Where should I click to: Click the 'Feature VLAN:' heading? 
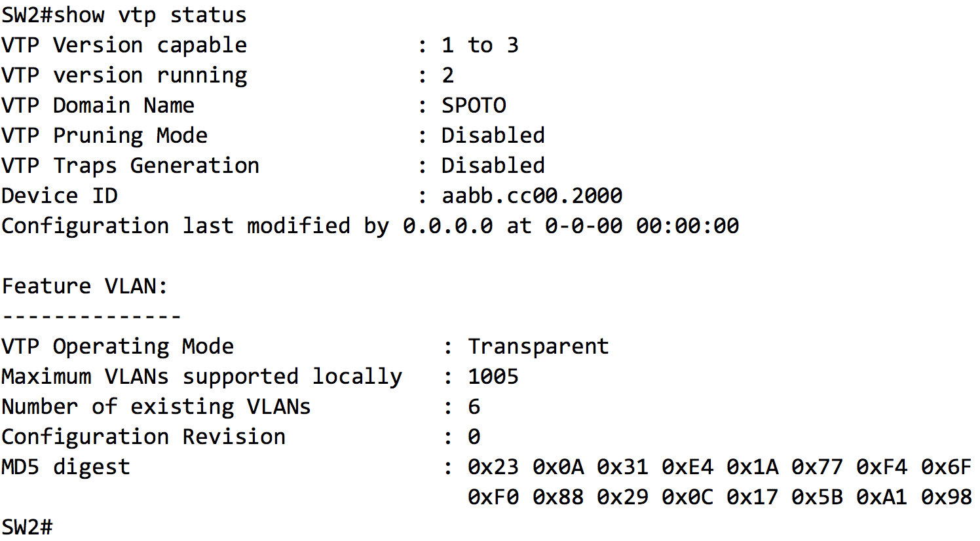[x=85, y=286]
